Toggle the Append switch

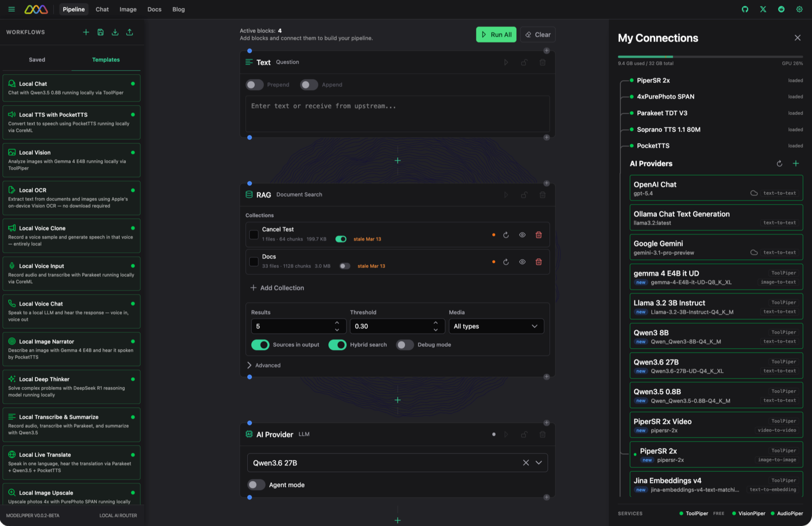309,84
